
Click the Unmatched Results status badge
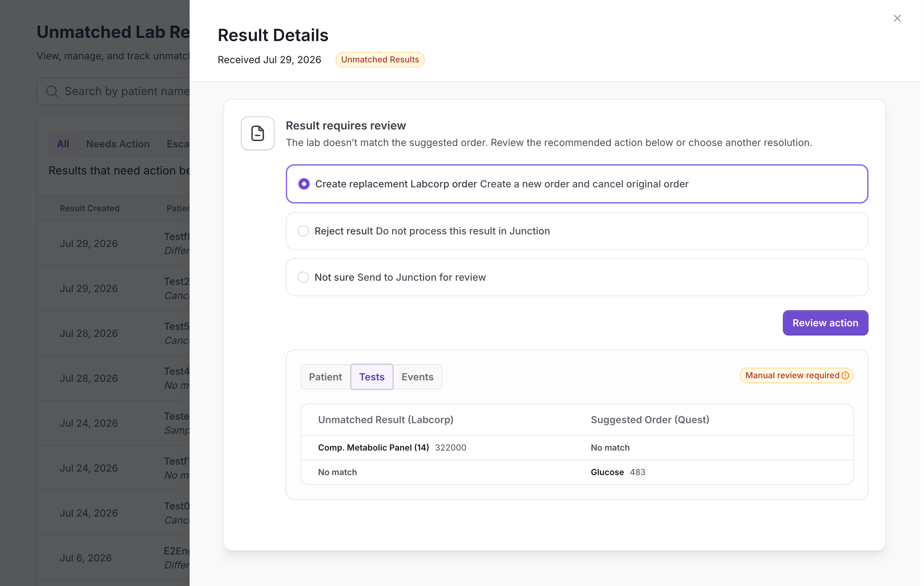380,60
